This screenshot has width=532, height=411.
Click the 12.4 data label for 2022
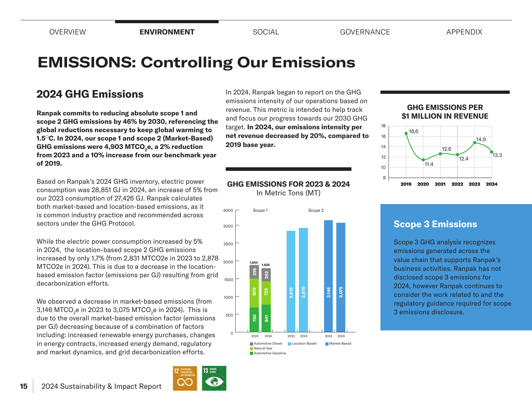click(x=464, y=159)
